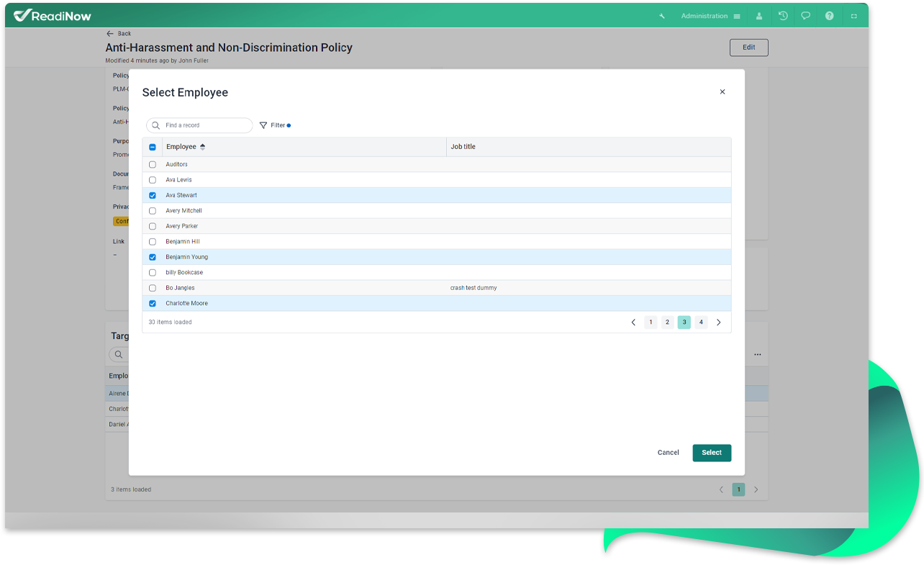
Task: Switch to page 4 of employees
Action: point(701,322)
